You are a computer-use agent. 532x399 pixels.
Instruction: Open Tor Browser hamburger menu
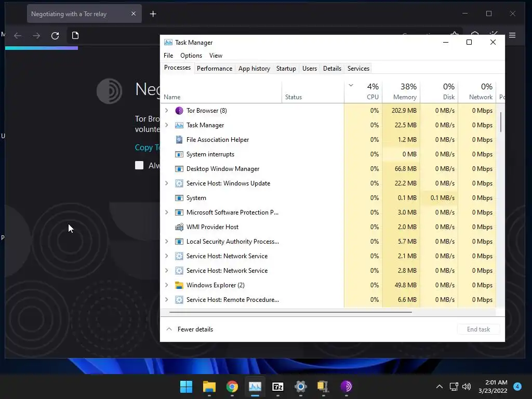512,35
